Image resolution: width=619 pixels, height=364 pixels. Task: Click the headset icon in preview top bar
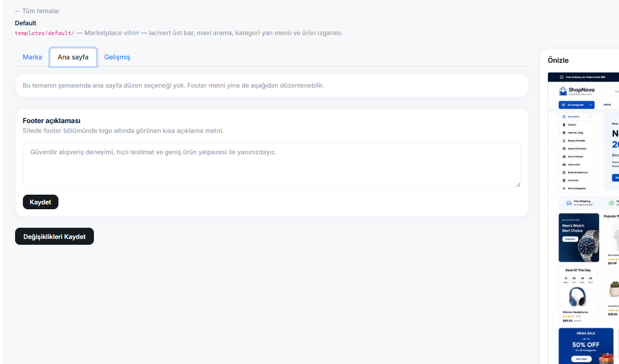[x=562, y=77]
